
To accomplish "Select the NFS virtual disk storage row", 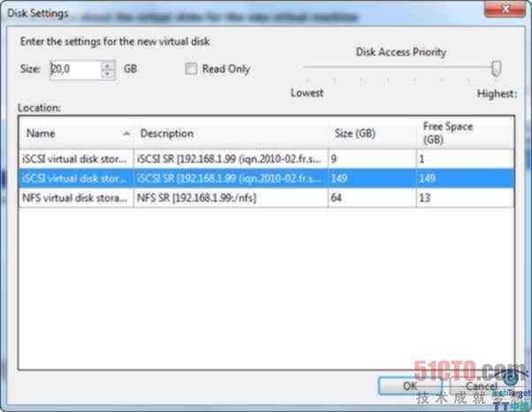I will (x=76, y=199).
